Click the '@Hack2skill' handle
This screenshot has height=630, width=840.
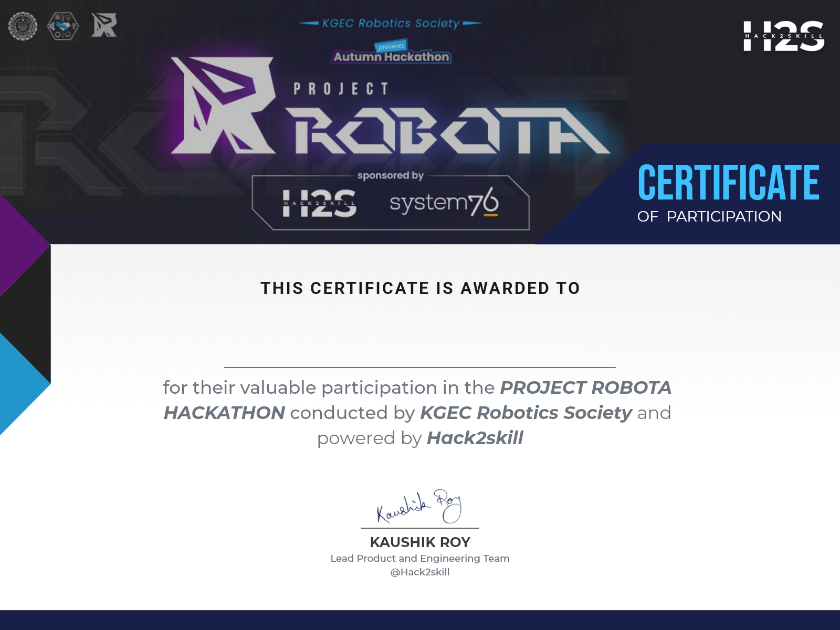point(420,572)
